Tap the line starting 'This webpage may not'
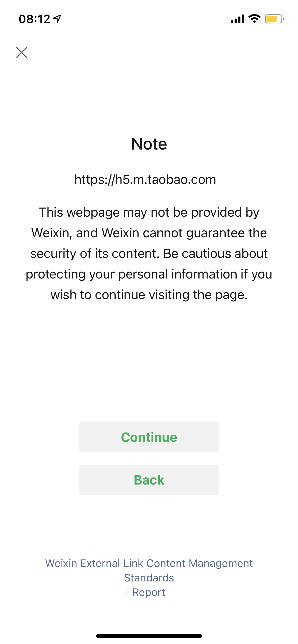 tap(149, 212)
